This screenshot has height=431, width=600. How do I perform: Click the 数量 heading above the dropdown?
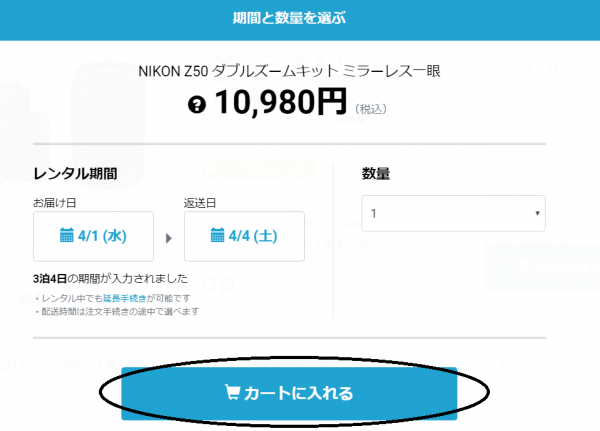click(376, 174)
